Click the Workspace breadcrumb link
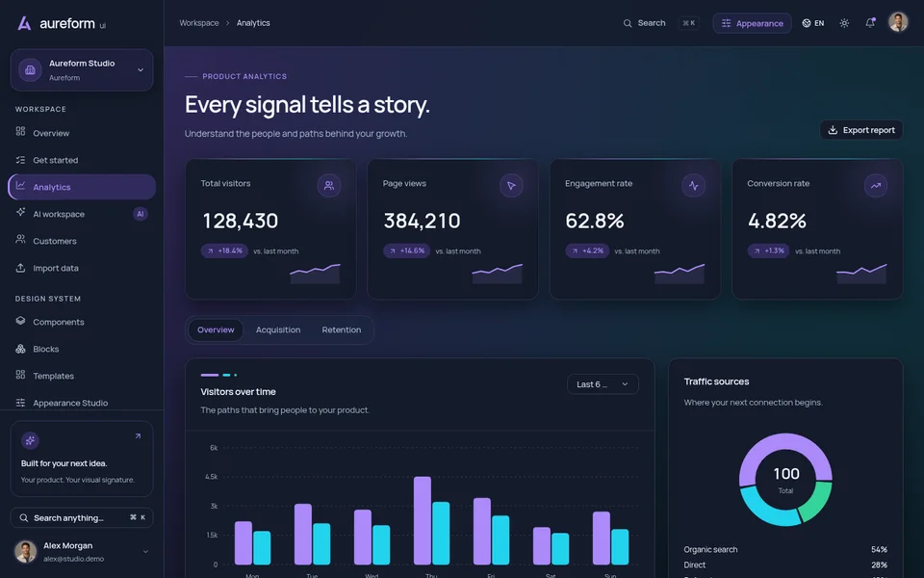 [x=199, y=23]
